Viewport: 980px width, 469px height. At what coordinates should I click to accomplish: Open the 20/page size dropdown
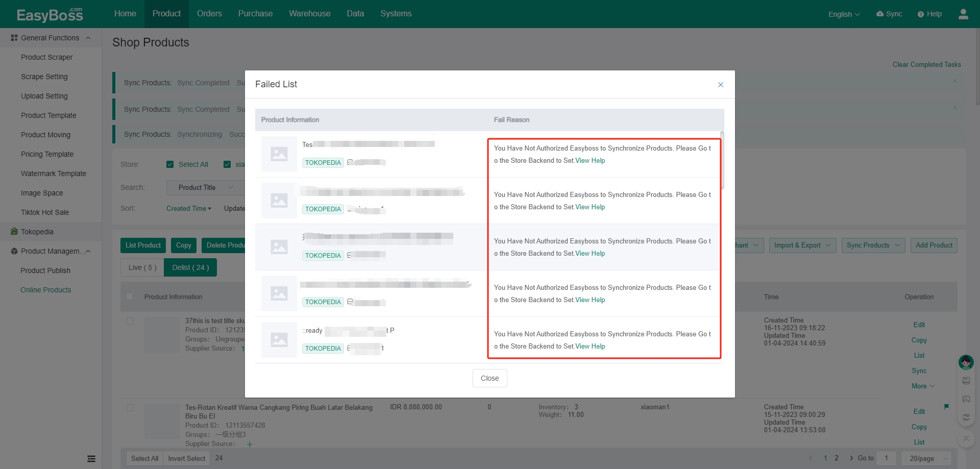point(926,458)
